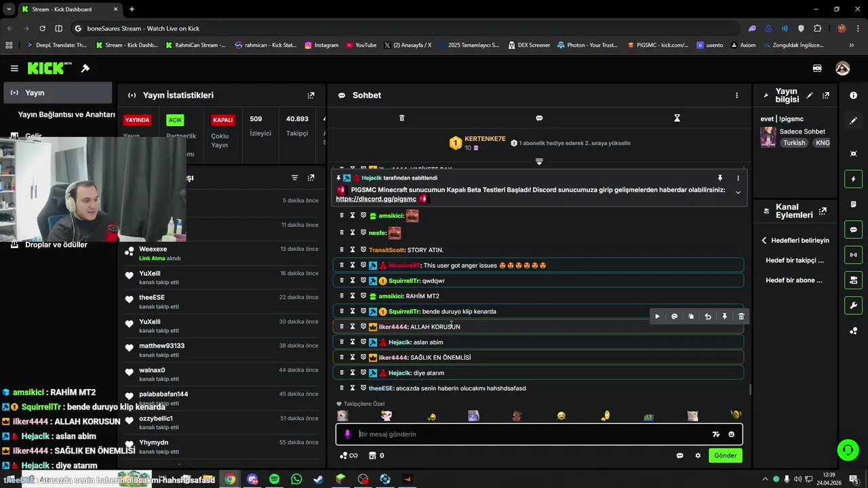Image resolution: width=868 pixels, height=488 pixels.
Task: Delete message via the hover toolbar trash icon
Action: pos(741,317)
